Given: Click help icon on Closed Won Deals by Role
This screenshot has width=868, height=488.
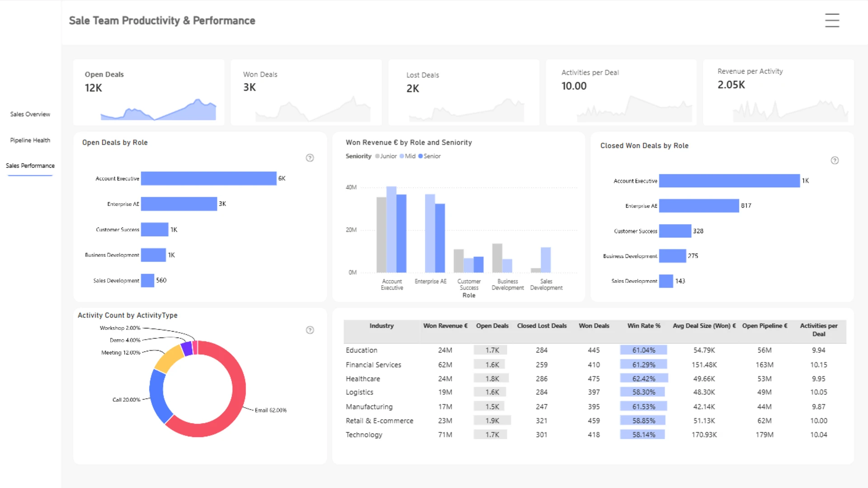Looking at the screenshot, I should tap(835, 160).
